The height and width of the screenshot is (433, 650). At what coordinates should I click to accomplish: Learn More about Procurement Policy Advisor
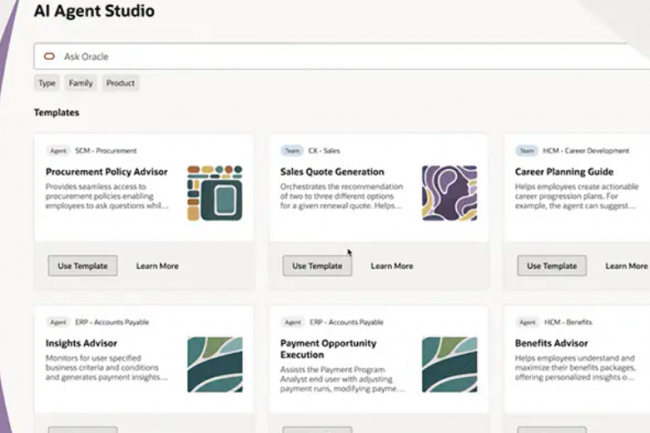157,266
